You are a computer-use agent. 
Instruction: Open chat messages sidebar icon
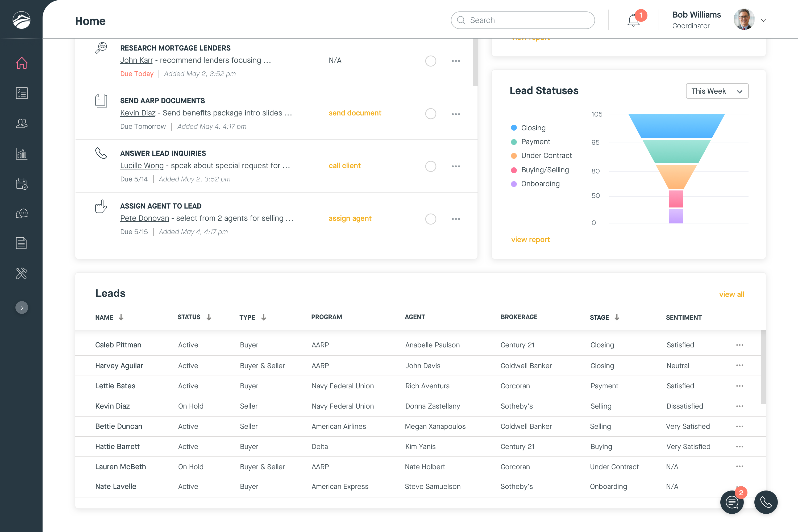22,213
